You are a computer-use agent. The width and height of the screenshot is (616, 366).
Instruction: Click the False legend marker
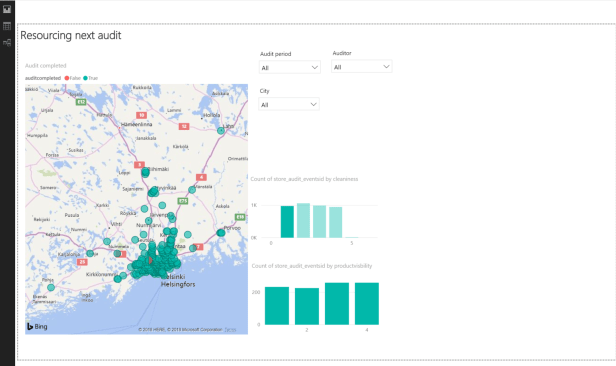coord(67,78)
